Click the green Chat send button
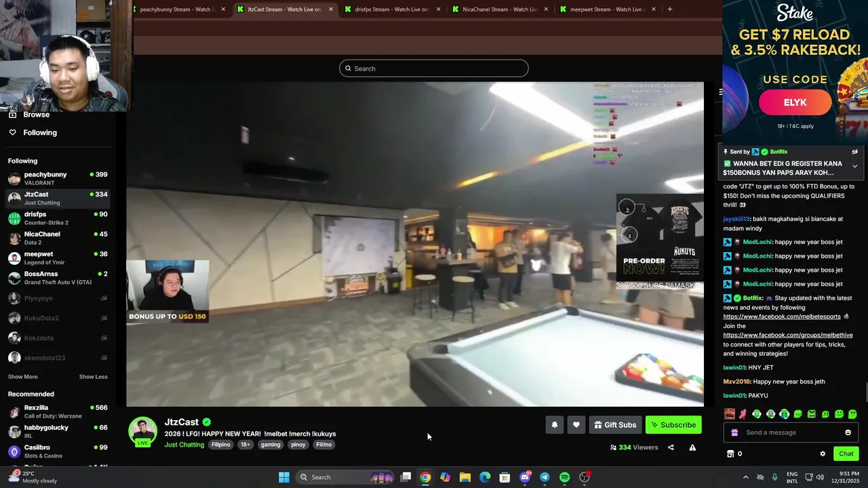868x488 pixels. pyautogui.click(x=846, y=454)
